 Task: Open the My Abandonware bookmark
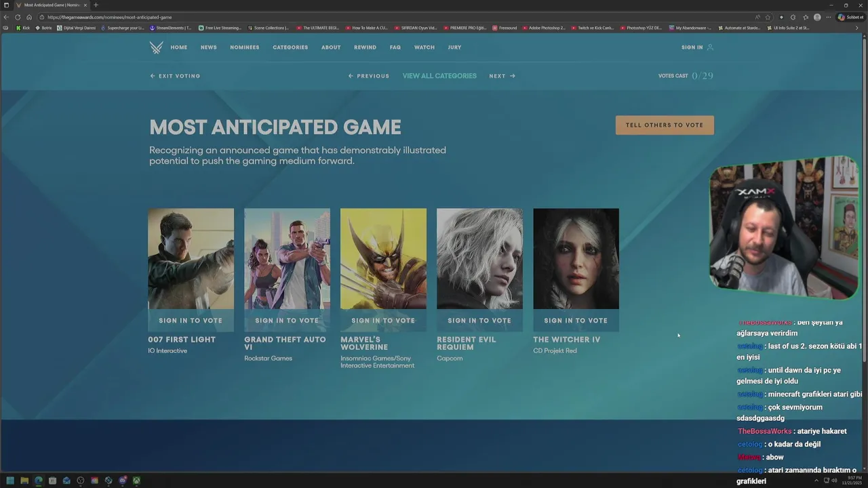[x=690, y=28]
